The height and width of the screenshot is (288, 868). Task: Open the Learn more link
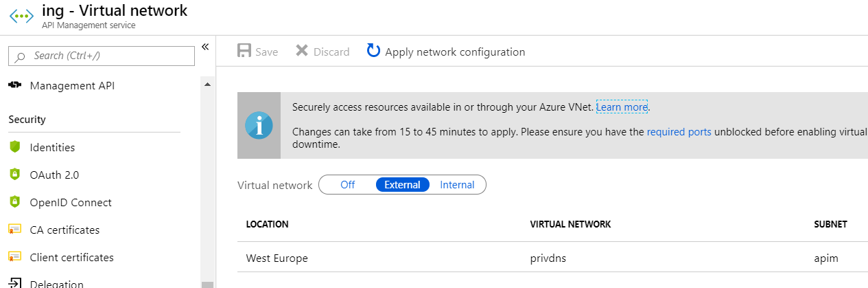[622, 107]
